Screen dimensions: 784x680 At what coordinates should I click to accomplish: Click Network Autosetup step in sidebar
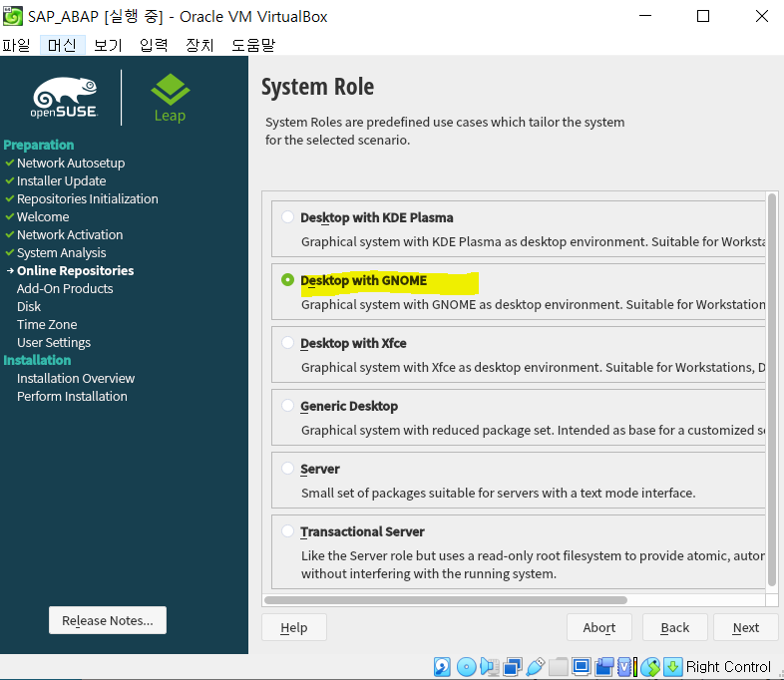coord(71,163)
